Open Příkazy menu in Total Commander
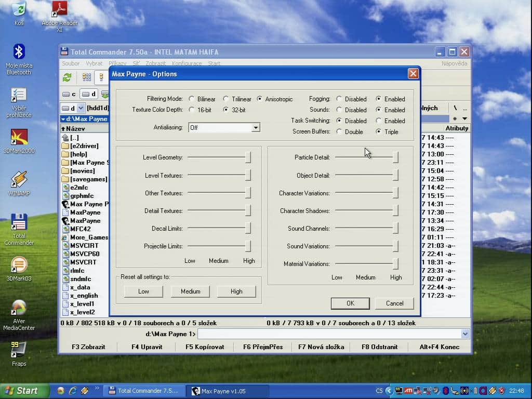 tap(117, 63)
